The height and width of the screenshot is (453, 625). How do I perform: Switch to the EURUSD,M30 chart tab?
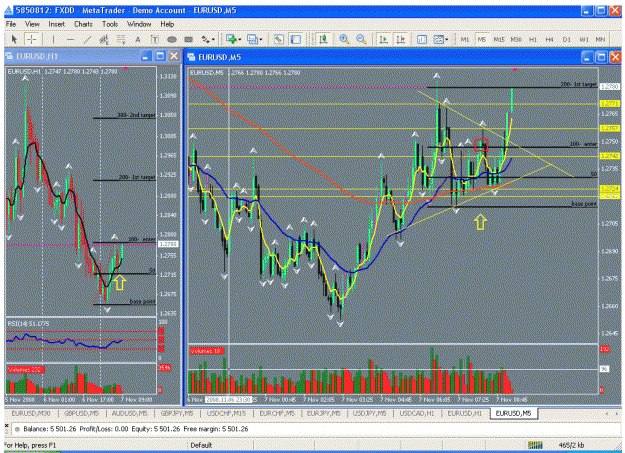point(31,414)
